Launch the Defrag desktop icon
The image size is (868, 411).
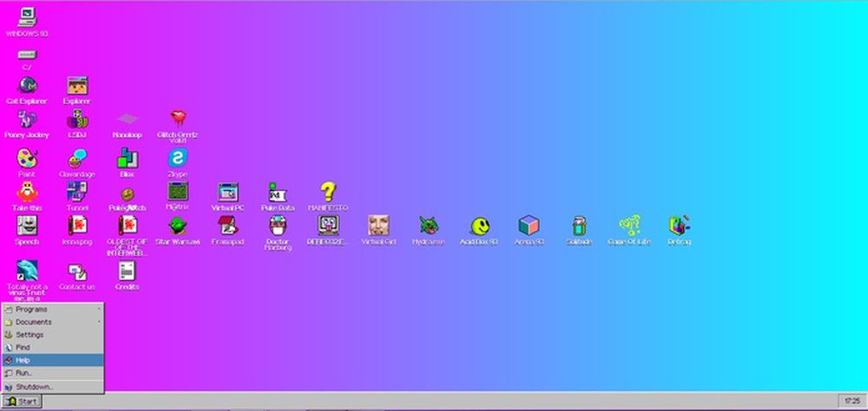680,226
